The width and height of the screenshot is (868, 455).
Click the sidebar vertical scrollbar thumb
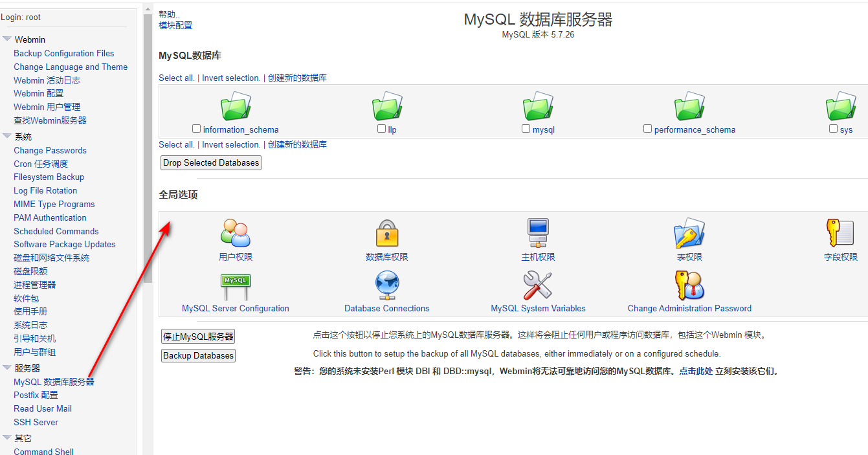(x=148, y=149)
